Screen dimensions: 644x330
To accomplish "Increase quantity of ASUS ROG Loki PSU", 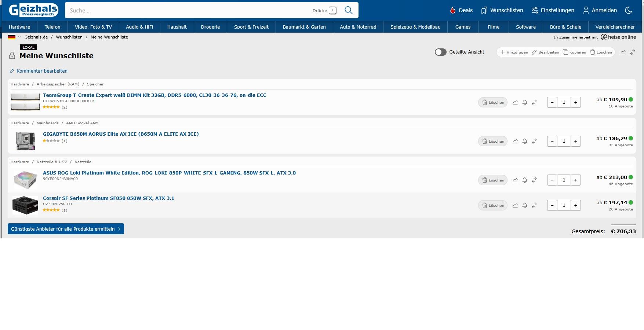I will click(576, 180).
